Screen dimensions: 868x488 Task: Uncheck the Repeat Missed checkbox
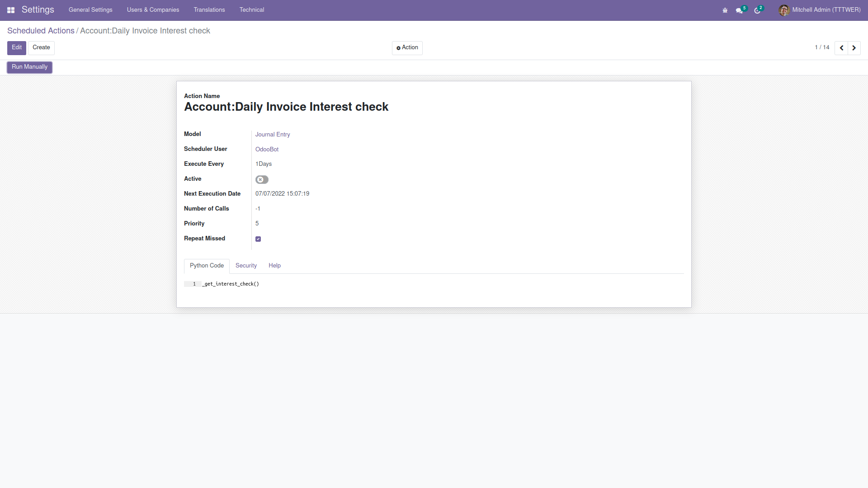(258, 239)
